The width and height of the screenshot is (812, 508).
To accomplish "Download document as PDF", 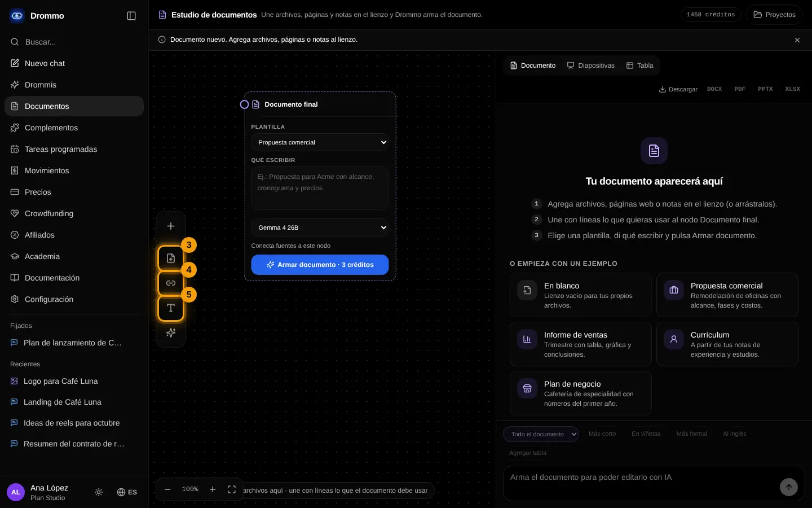I will [x=740, y=89].
